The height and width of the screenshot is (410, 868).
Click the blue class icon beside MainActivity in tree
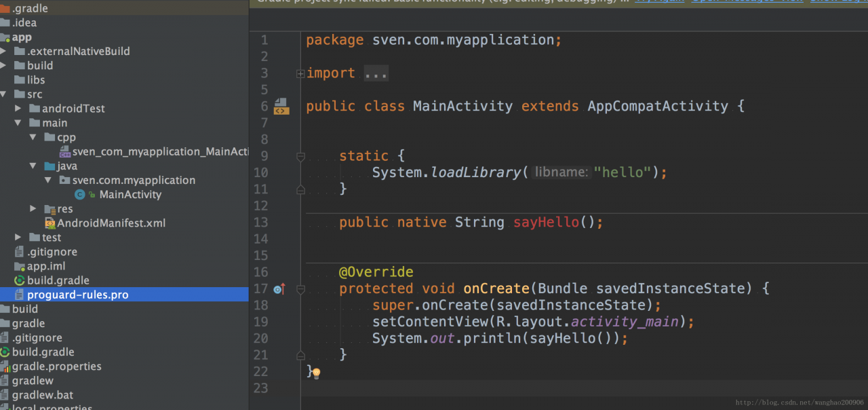(79, 195)
